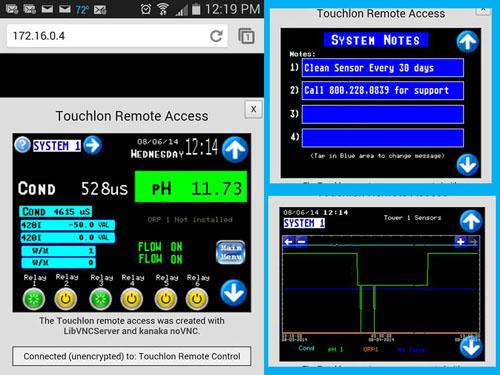Tap up arrow on main status screen

[235, 150]
